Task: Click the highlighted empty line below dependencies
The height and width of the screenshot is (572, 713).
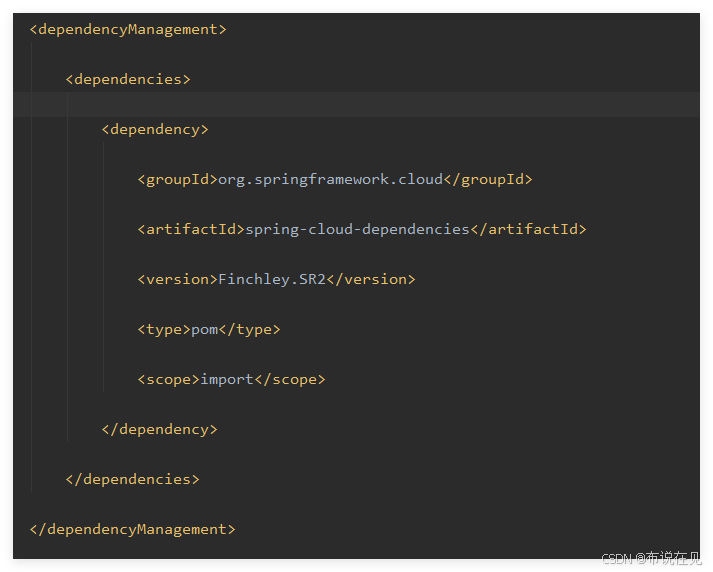Action: (x=356, y=105)
